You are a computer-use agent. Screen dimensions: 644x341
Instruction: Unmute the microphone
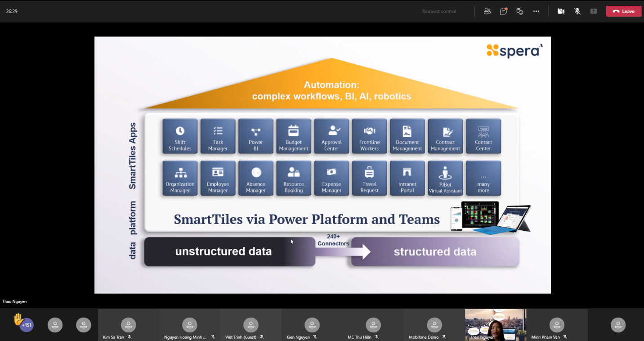(x=577, y=11)
